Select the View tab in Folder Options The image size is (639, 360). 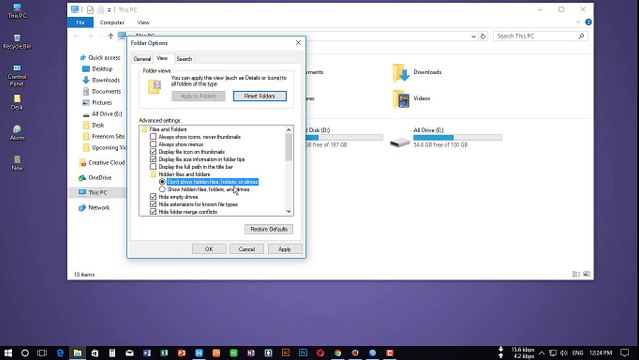point(162,58)
